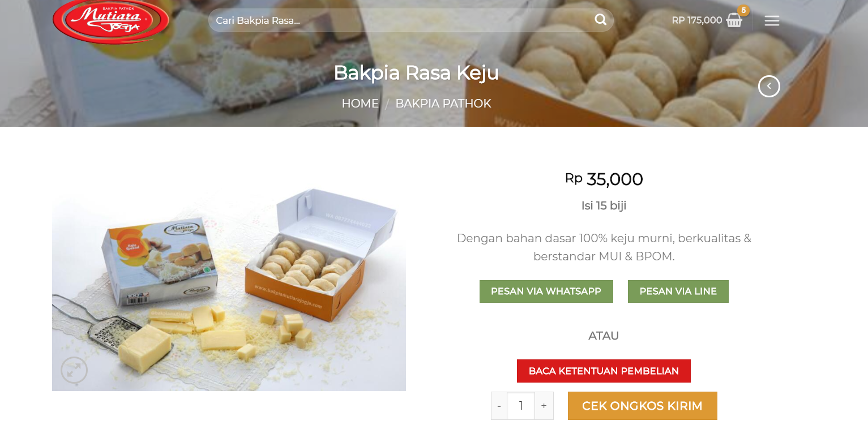The height and width of the screenshot is (442, 868).
Task: Open HOME breadcrumb link
Action: pos(360,104)
